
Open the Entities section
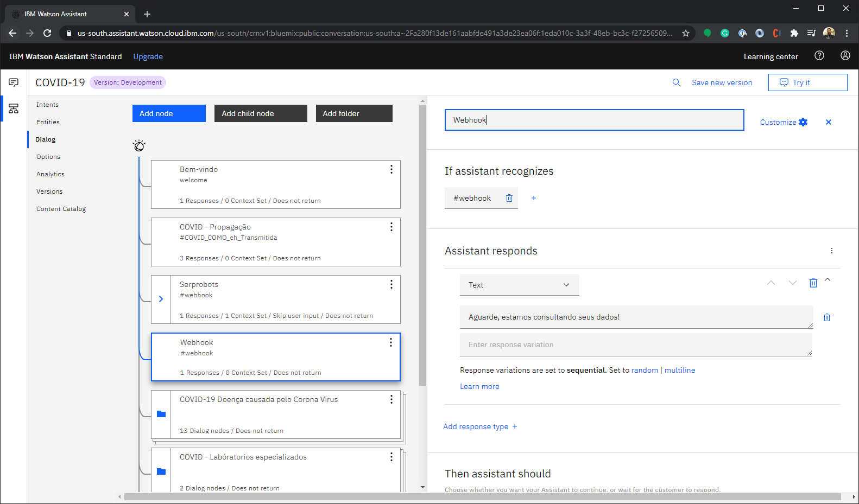(48, 122)
